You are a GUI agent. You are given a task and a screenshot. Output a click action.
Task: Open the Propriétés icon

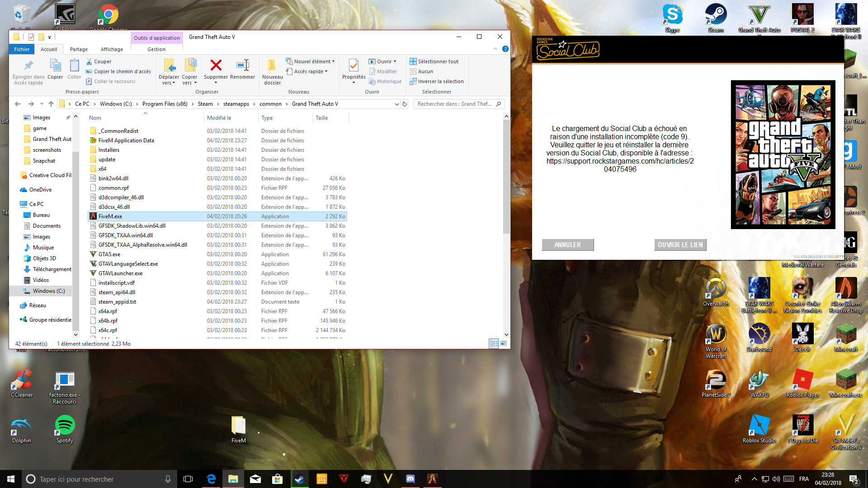tap(354, 66)
